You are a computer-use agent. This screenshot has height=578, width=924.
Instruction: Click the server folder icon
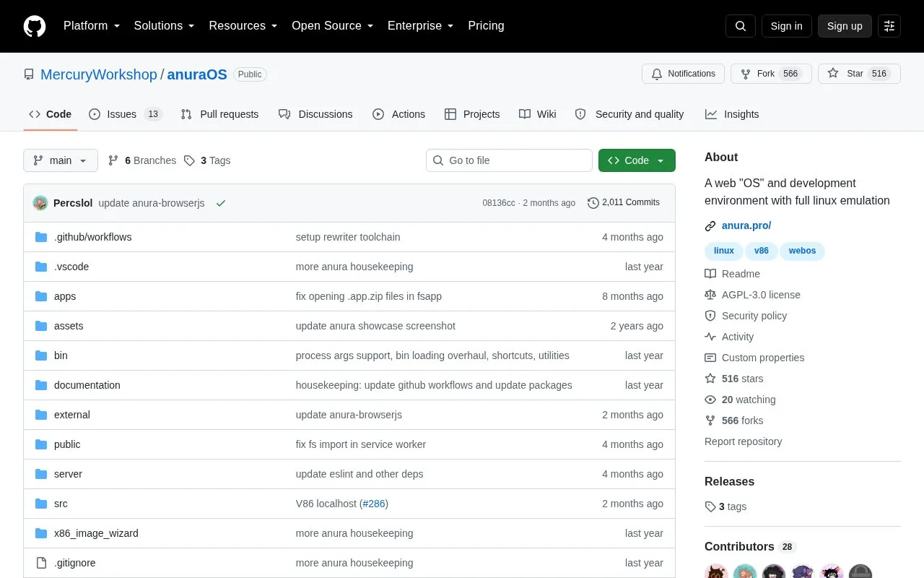pos(41,474)
